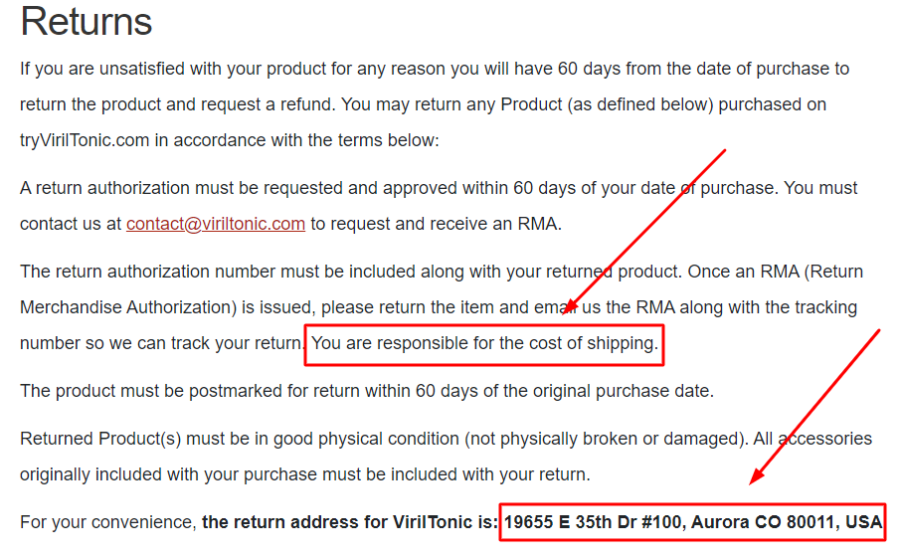The width and height of the screenshot is (900, 559).
Task: Click the upper red arrow annotation
Action: pyautogui.click(x=646, y=232)
